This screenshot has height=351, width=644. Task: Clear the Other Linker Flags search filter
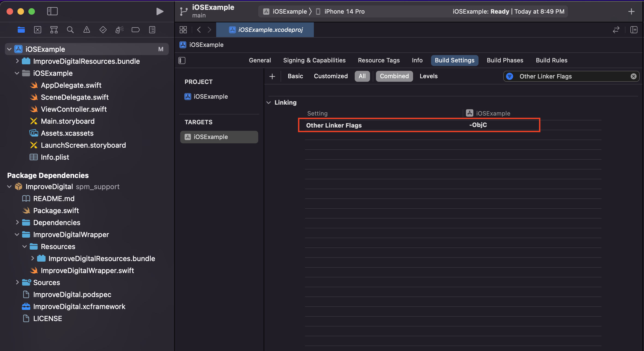634,76
